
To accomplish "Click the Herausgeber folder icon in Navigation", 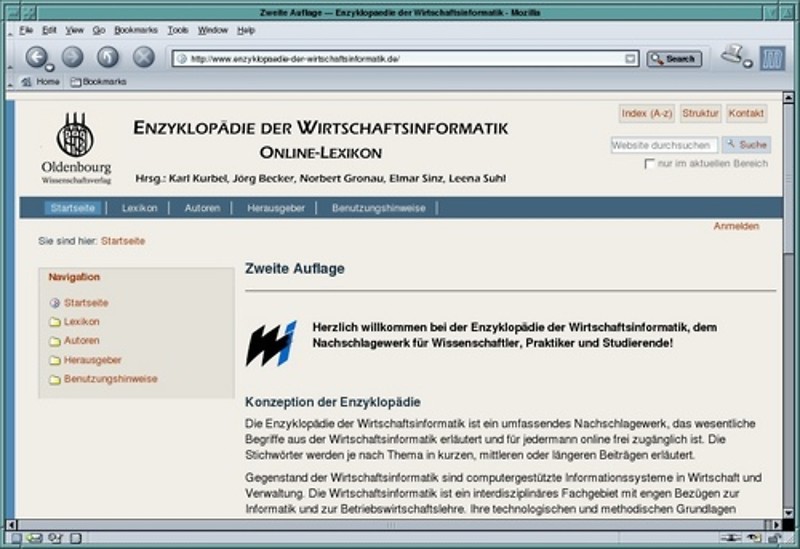I will [x=55, y=361].
